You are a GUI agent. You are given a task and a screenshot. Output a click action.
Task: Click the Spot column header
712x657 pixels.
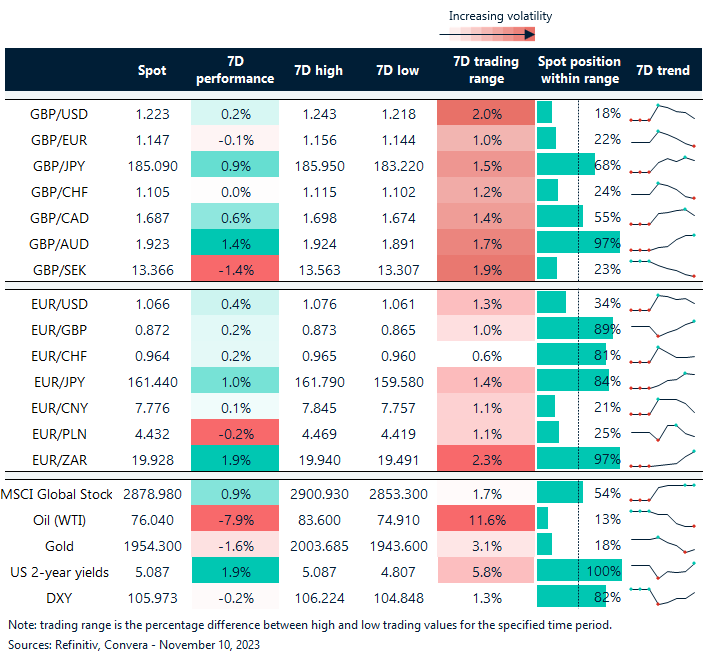153,71
